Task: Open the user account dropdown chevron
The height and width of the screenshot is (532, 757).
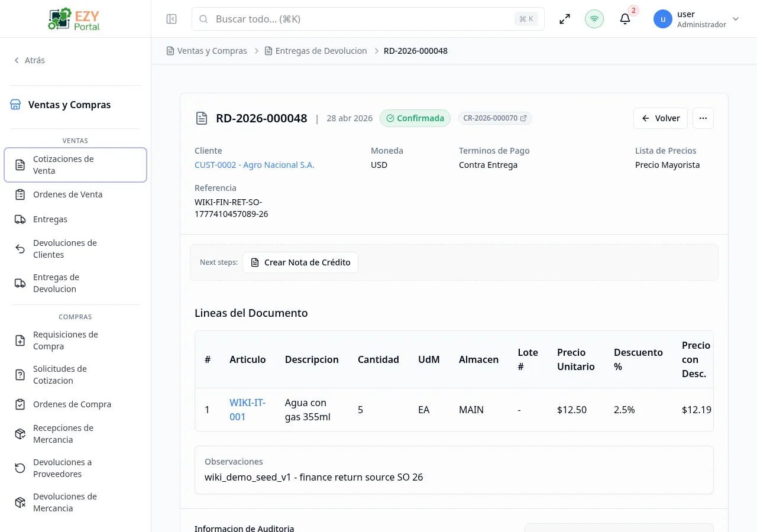Action: (x=736, y=19)
